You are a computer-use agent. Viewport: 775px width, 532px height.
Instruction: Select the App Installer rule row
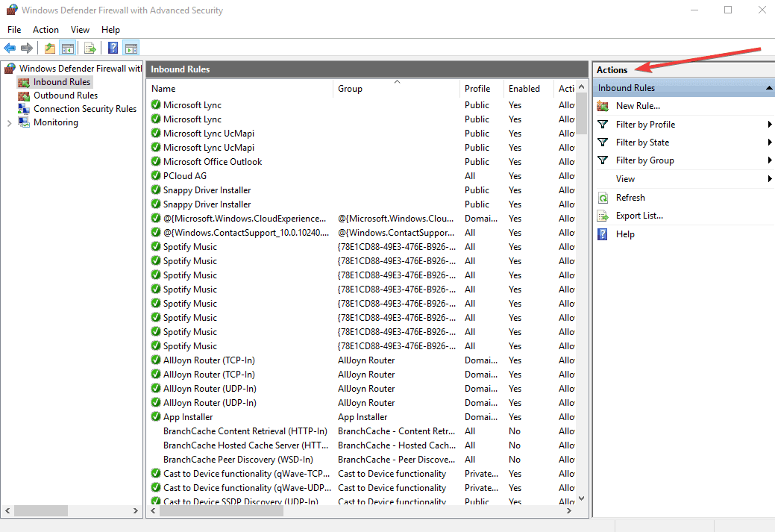click(x=363, y=417)
